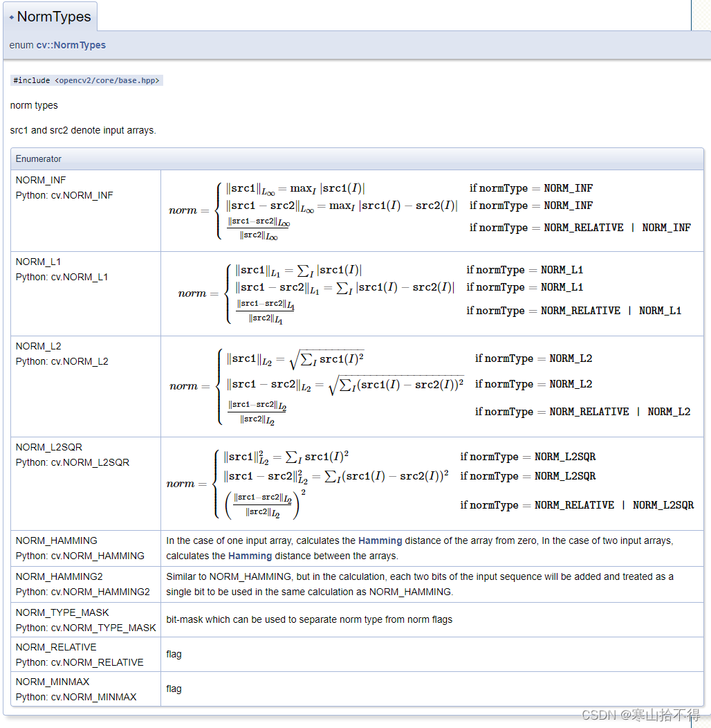Click the diamond permalink icon beside NormTypes

[12, 17]
